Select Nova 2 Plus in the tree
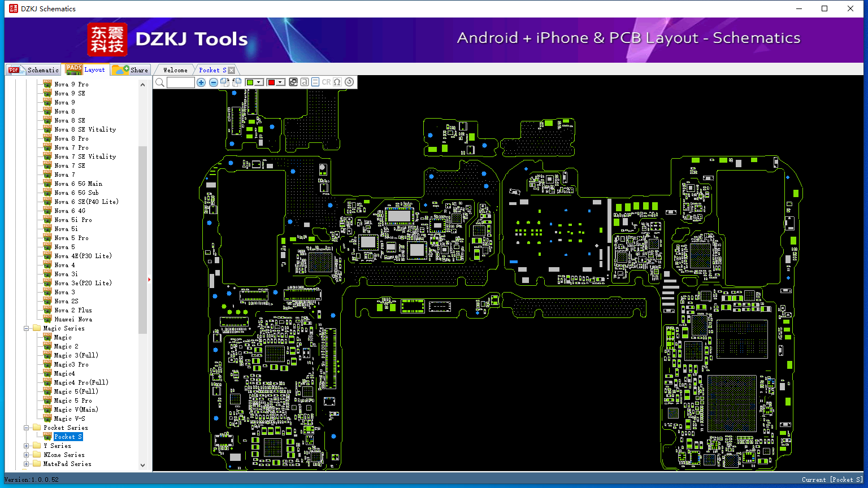 [x=73, y=310]
